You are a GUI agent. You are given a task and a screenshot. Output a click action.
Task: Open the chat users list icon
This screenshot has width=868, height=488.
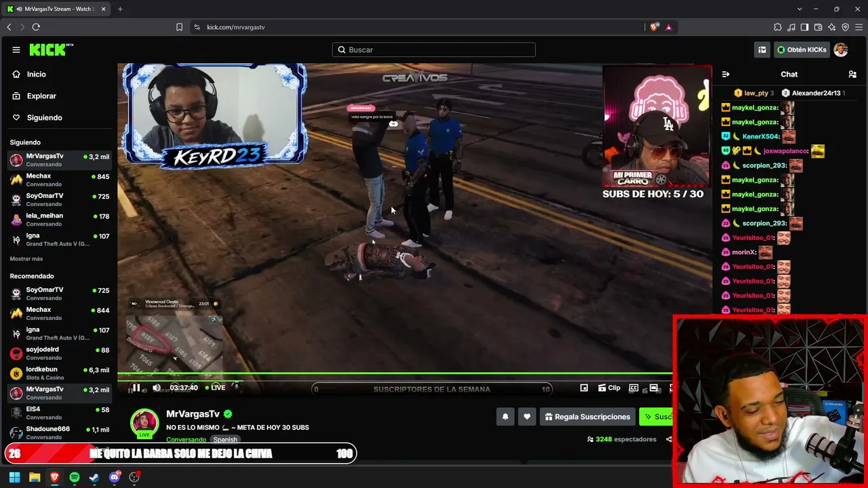(x=852, y=75)
